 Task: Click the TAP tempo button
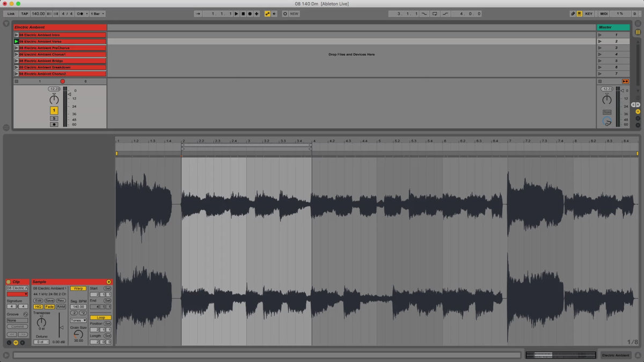25,13
